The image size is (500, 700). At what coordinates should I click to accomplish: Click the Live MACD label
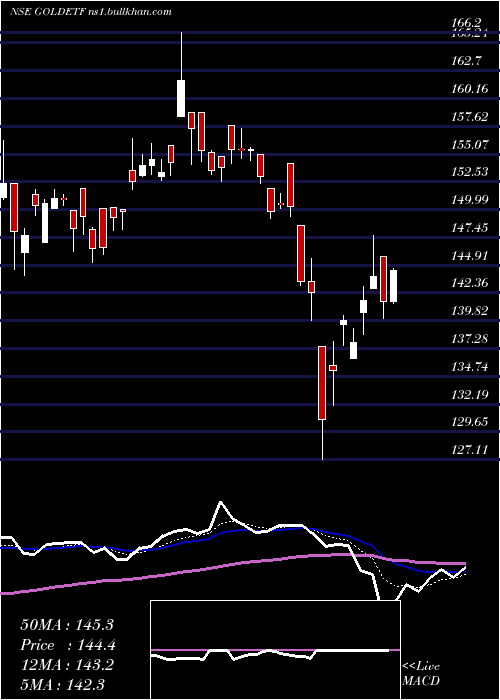point(421,674)
